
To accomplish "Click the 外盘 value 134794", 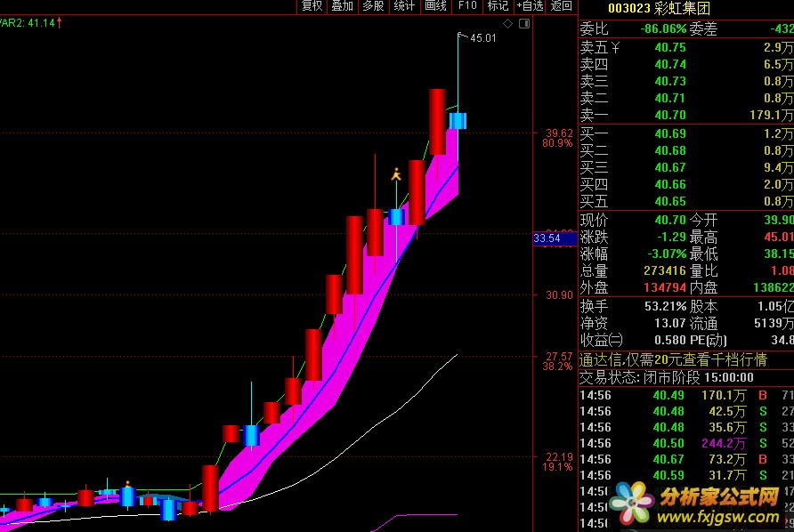I will 665,287.
